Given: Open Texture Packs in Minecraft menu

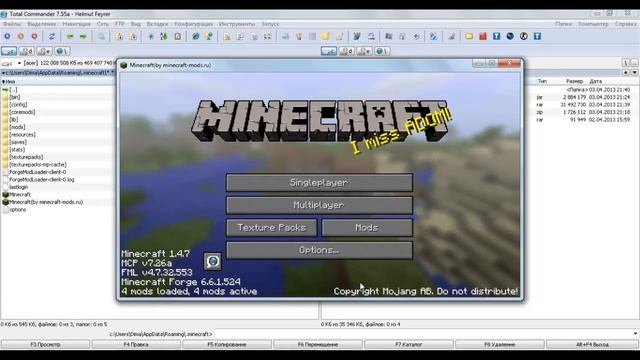Looking at the screenshot, I should 271,227.
